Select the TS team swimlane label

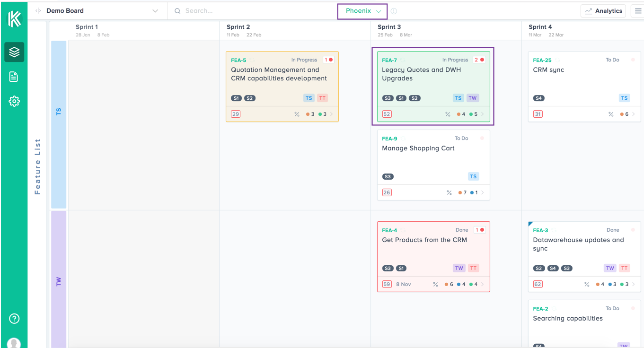tap(59, 112)
